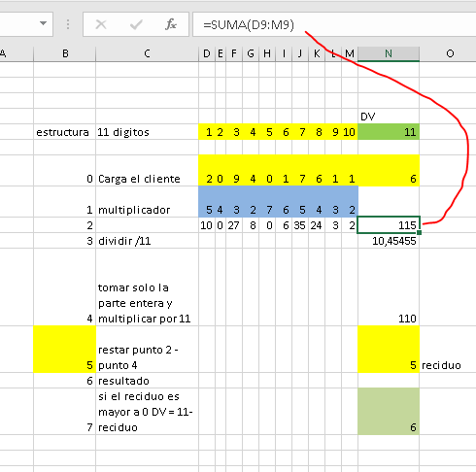Confirm entry with the checkmark icon

pos(136,24)
